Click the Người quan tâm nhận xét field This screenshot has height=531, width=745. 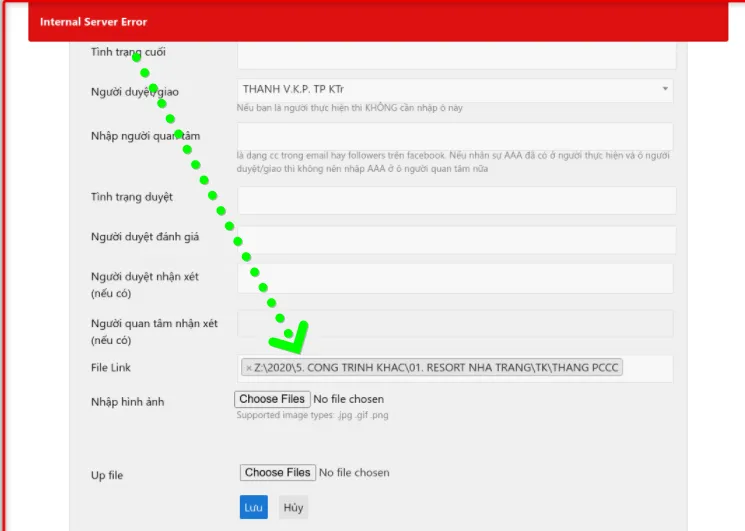pyautogui.click(x=455, y=324)
